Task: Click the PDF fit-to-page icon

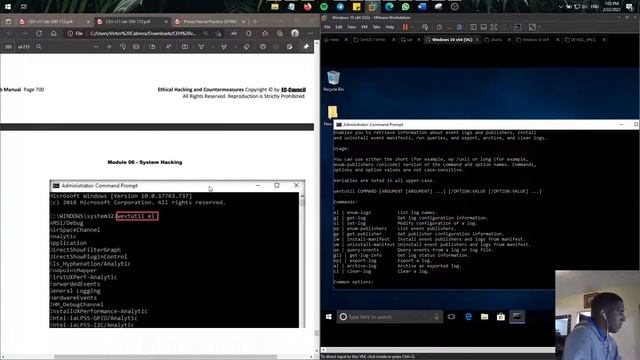Action: click(x=136, y=47)
